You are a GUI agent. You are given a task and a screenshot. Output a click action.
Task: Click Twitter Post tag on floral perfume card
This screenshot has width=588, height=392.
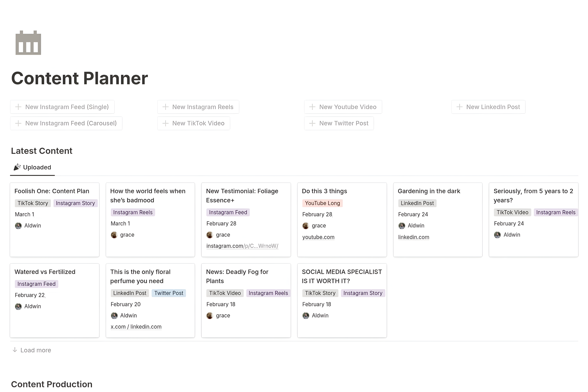pos(168,293)
